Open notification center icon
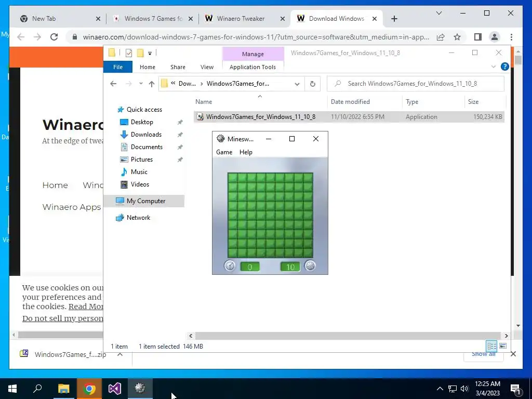Viewport: 532px width, 399px height. [516, 389]
